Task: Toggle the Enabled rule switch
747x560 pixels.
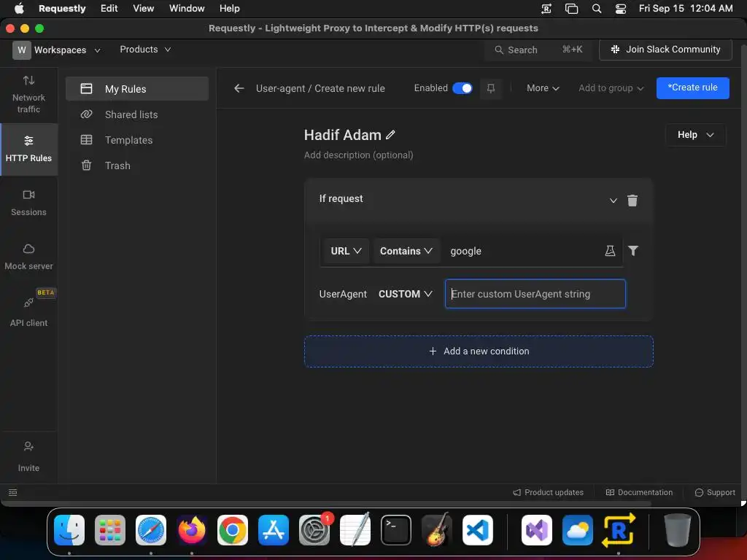Action: tap(462, 88)
